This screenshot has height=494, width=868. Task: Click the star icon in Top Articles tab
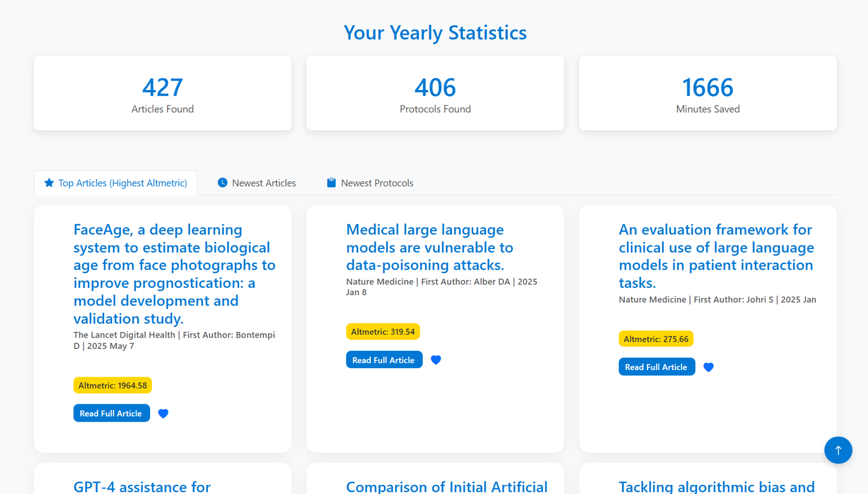(49, 182)
